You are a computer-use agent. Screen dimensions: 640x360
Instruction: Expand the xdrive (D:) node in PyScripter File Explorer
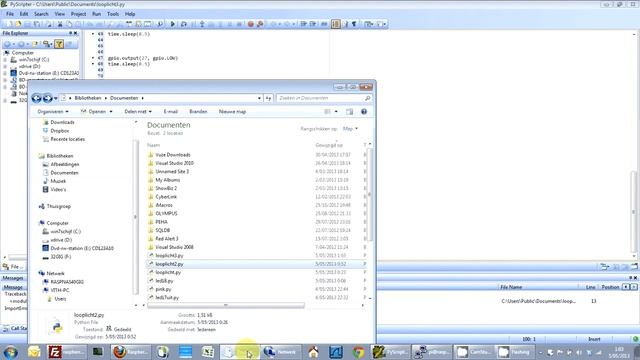6,66
